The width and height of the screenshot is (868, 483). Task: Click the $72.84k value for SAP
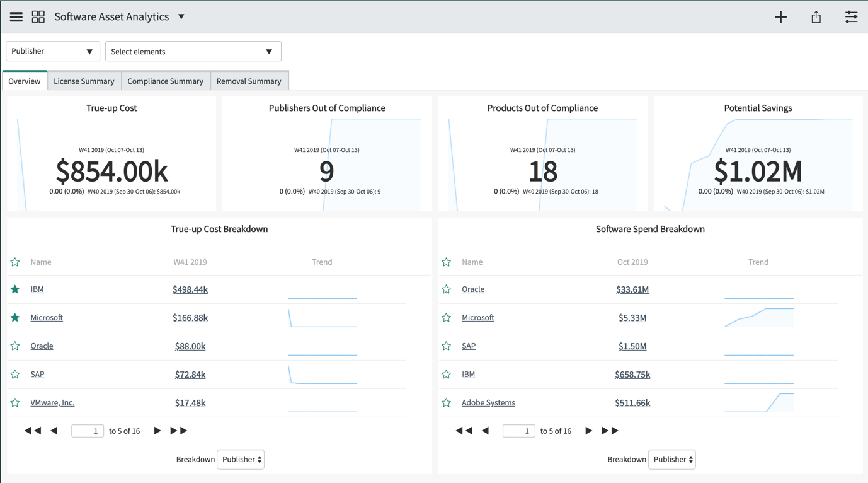(x=190, y=375)
